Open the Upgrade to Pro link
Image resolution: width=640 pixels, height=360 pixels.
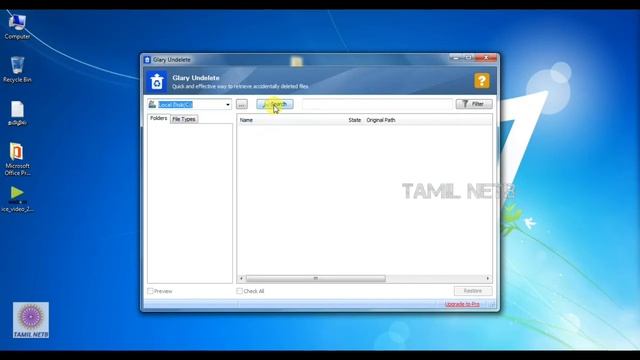click(x=462, y=304)
